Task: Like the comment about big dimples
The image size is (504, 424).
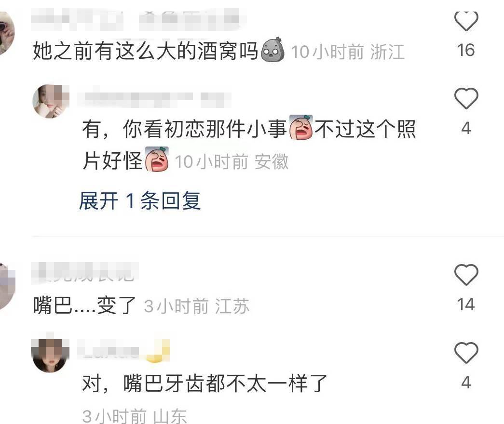Action: (x=466, y=21)
